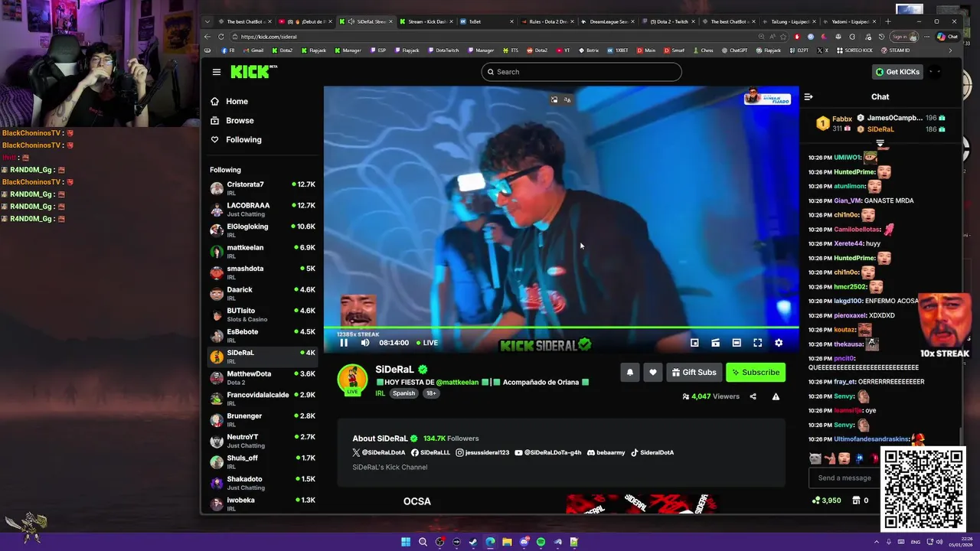Open Browse in Kick sidebar
Image resolution: width=980 pixels, height=551 pixels.
pyautogui.click(x=240, y=121)
